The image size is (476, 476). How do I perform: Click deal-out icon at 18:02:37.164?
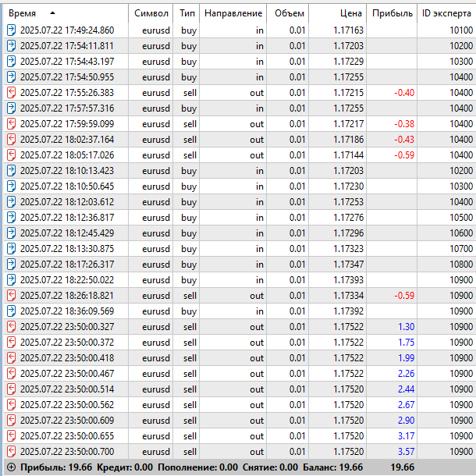click(x=11, y=140)
